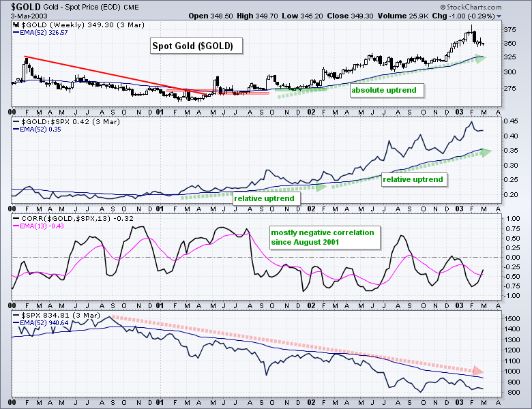
Task: Open the dropdown arrow after Chg value
Action: pyautogui.click(x=499, y=16)
